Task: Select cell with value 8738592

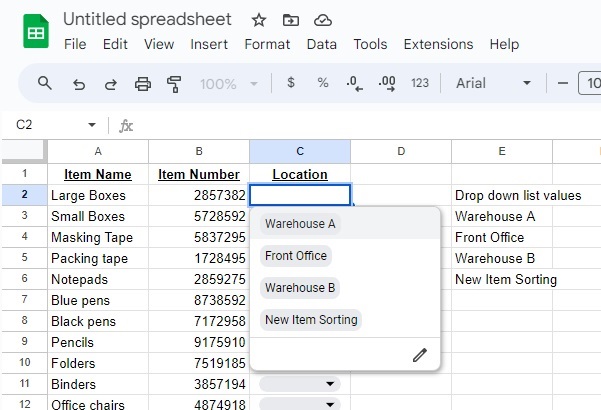Action: click(199, 300)
